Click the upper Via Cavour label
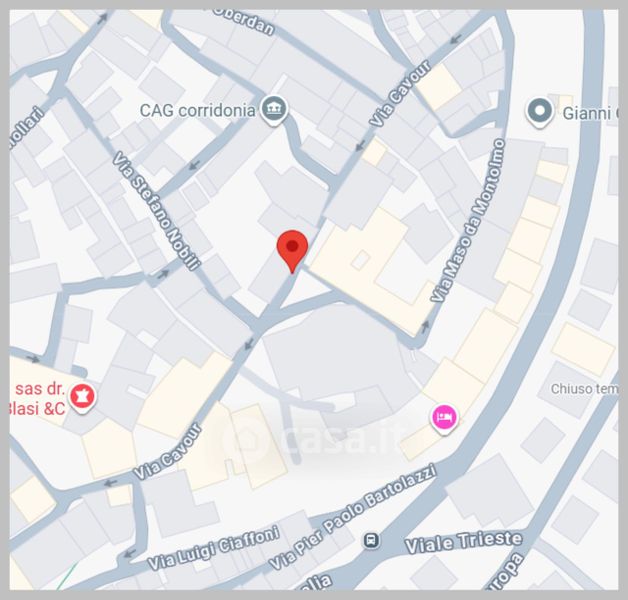The height and width of the screenshot is (600, 628). click(x=400, y=93)
